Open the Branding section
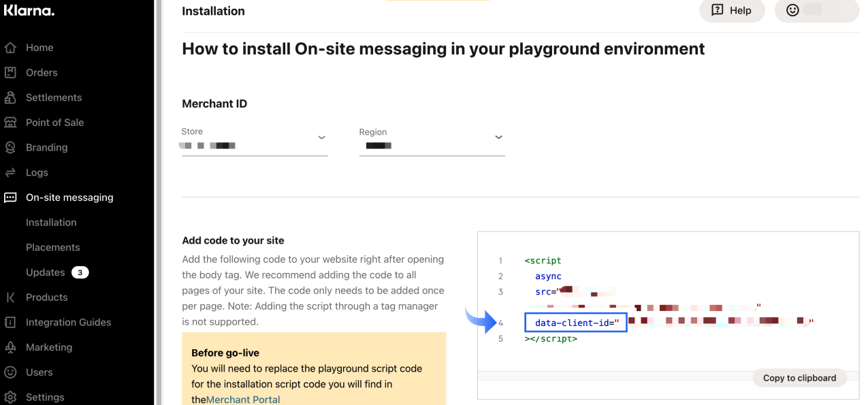Screen dimensions: 868x405 pyautogui.click(x=46, y=147)
